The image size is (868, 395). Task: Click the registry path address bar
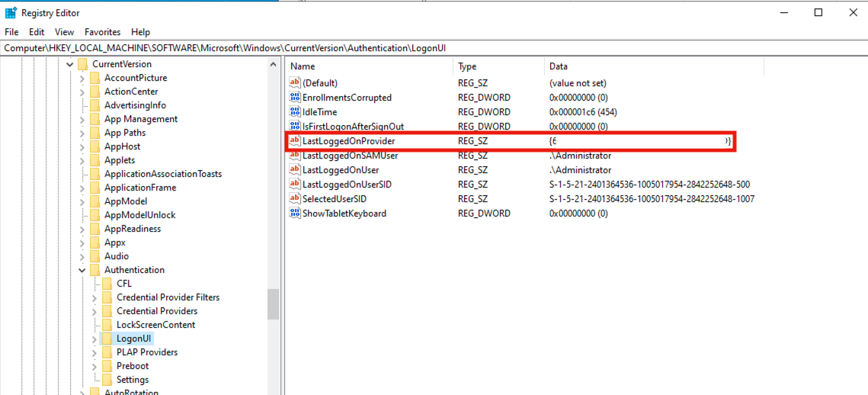tap(434, 48)
